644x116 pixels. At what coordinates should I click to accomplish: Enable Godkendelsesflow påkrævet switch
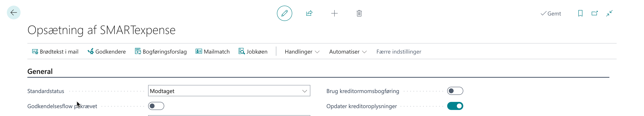tap(156, 106)
